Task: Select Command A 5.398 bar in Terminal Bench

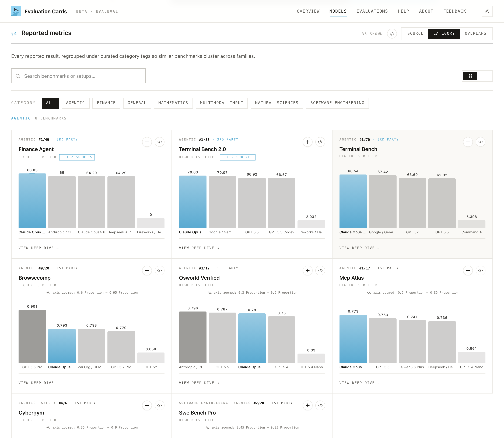Action: pos(471,224)
